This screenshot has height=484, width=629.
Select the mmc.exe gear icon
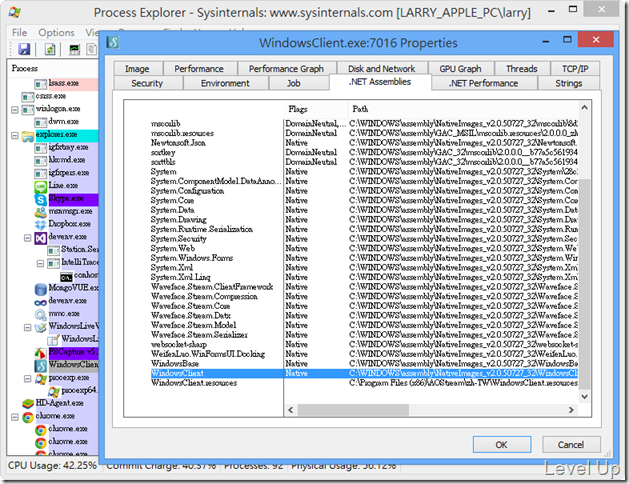(41, 314)
